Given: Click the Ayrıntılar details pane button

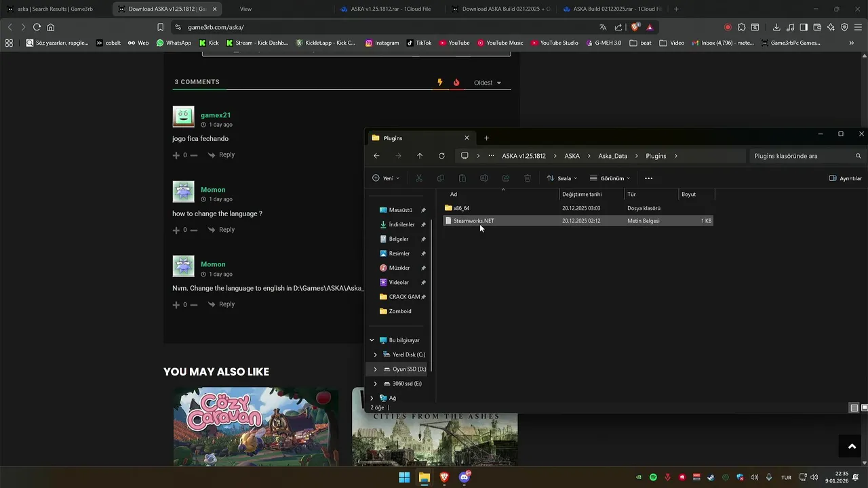Looking at the screenshot, I should (x=845, y=178).
